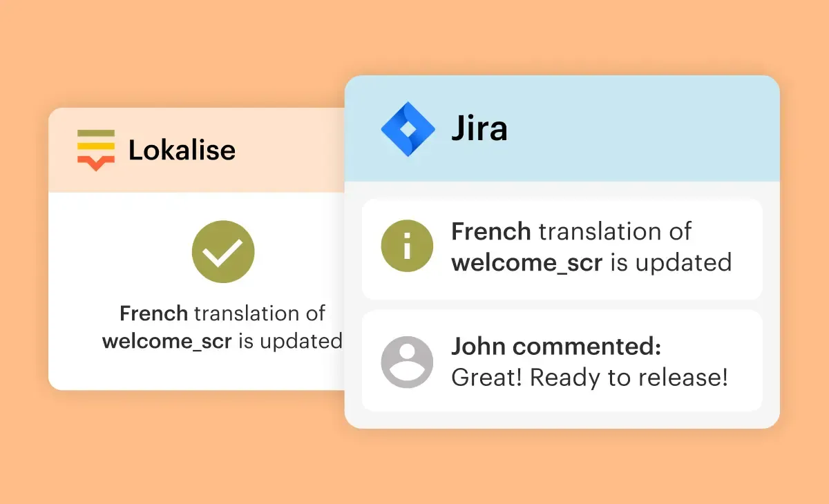Open the "Great! Ready to release!" comment
This screenshot has width=829, height=504.
click(589, 378)
